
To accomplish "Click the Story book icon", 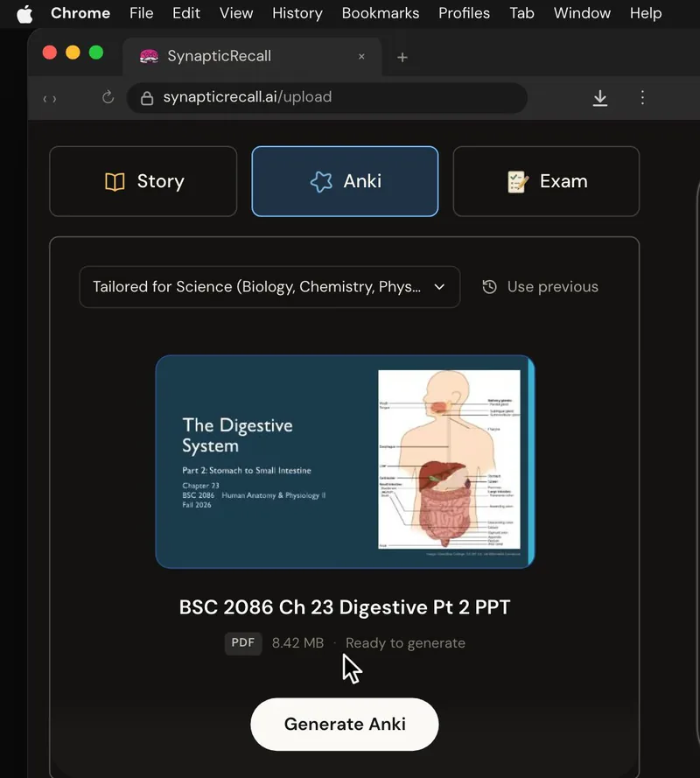I will 115,182.
